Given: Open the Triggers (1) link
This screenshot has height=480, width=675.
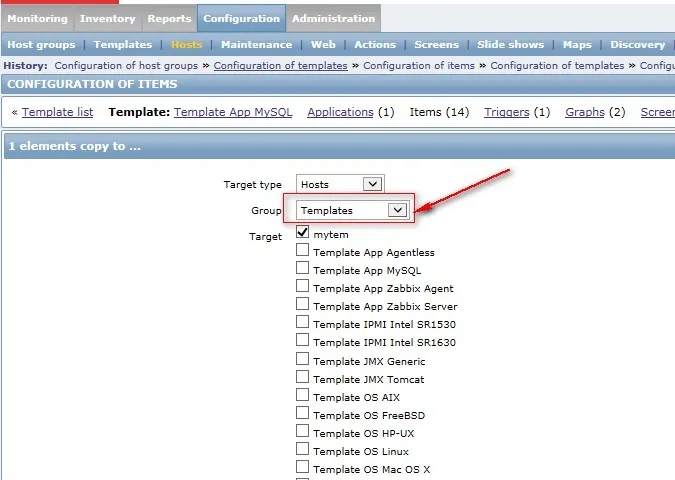Looking at the screenshot, I should click(507, 112).
